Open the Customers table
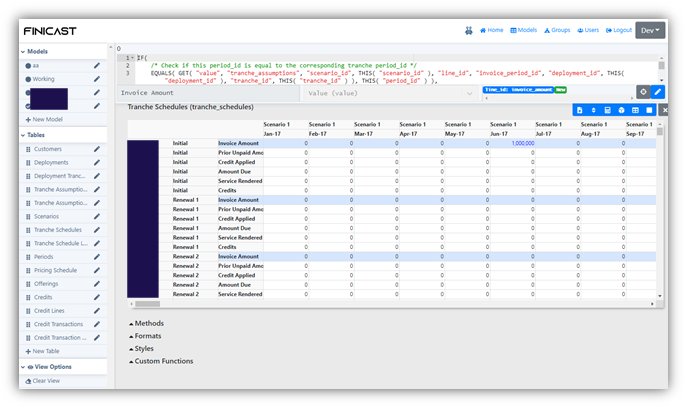Image resolution: width=688 pixels, height=409 pixels. point(48,149)
